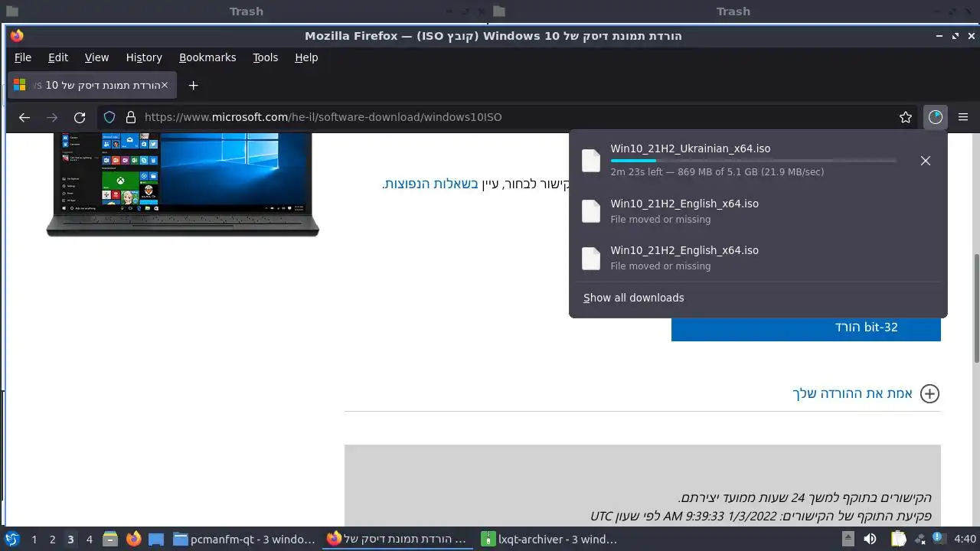Image resolution: width=980 pixels, height=551 pixels.
Task: Switch to virtual desktop 2
Action: [x=52, y=540]
